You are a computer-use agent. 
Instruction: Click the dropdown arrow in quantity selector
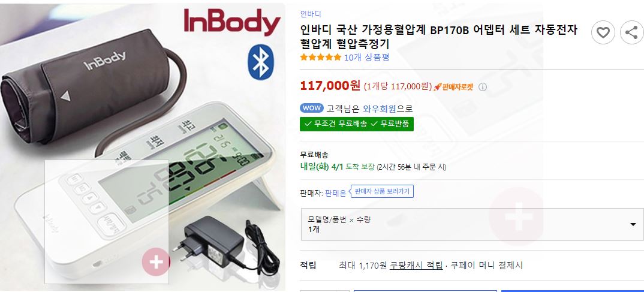point(633,224)
